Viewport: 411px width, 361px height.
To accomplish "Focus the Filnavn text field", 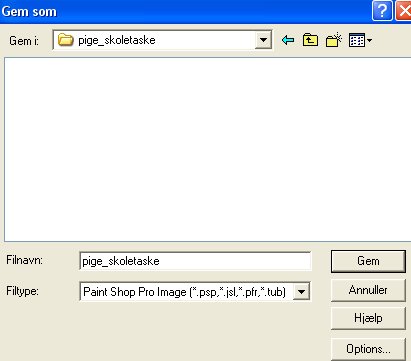I will (x=195, y=261).
